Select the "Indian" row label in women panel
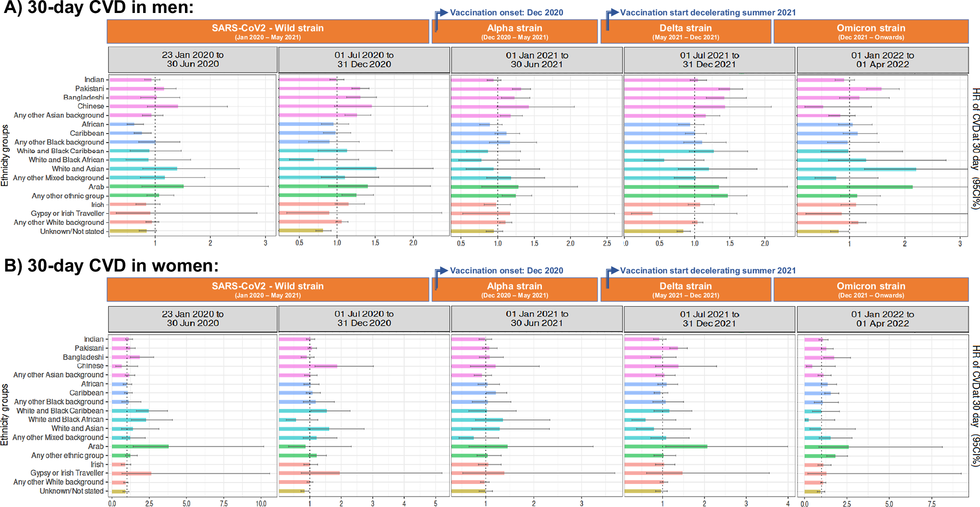This screenshot has width=980, height=507. [94, 339]
